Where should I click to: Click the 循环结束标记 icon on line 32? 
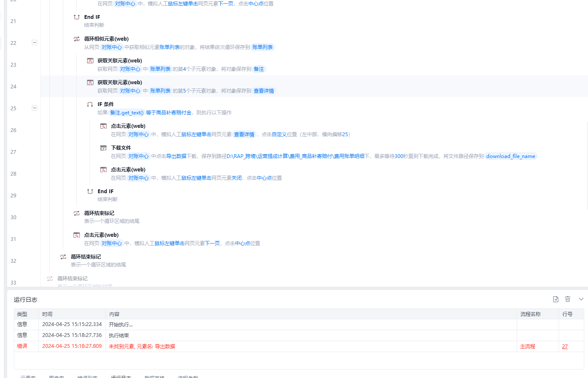63,257
